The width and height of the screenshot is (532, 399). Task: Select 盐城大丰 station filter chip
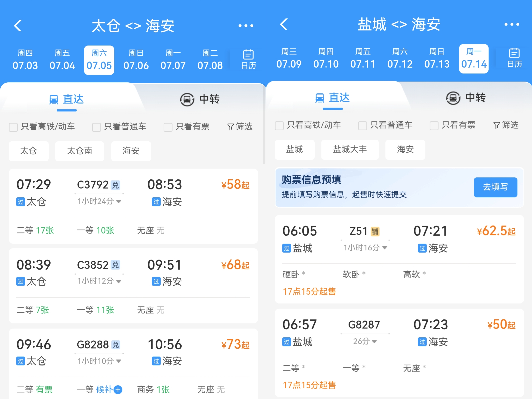(350, 150)
